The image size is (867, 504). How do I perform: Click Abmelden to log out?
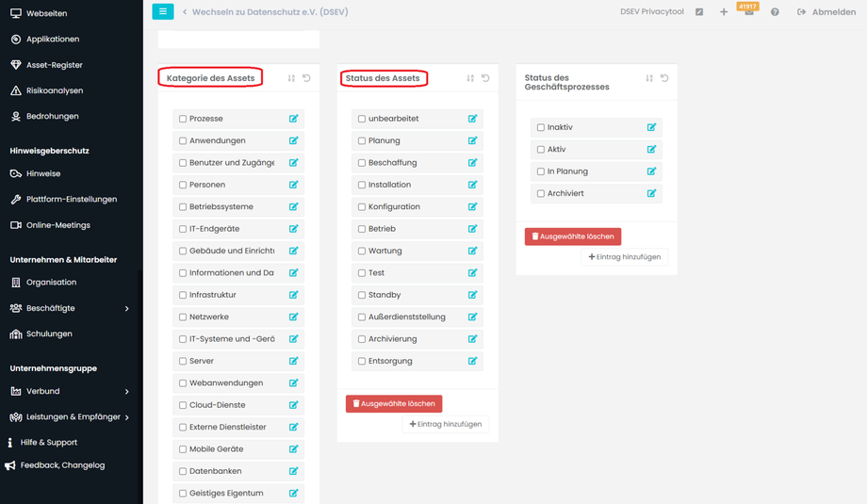click(x=826, y=12)
